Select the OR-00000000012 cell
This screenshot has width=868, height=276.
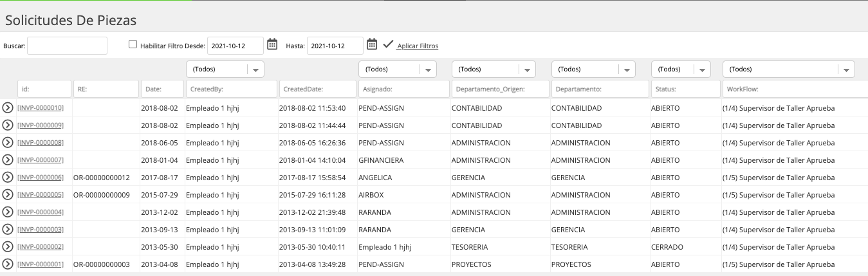coord(102,178)
